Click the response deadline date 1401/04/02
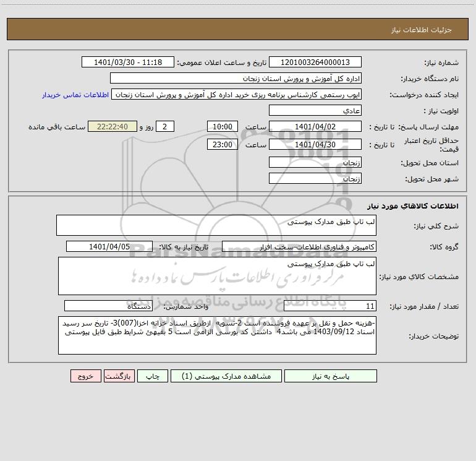 [x=315, y=126]
